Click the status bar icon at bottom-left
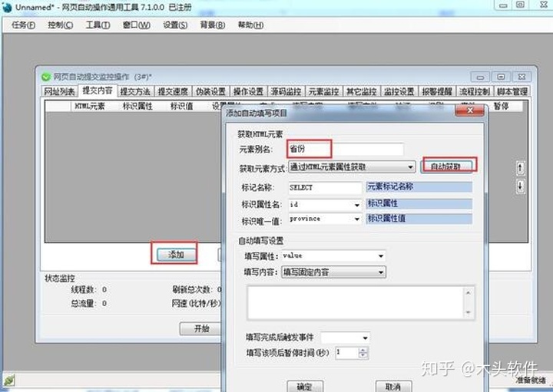This screenshot has height=392, width=553. 8,380
